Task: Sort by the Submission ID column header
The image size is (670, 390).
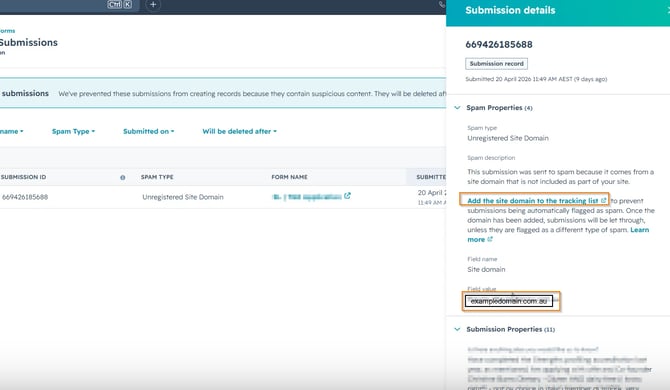Action: 23,177
